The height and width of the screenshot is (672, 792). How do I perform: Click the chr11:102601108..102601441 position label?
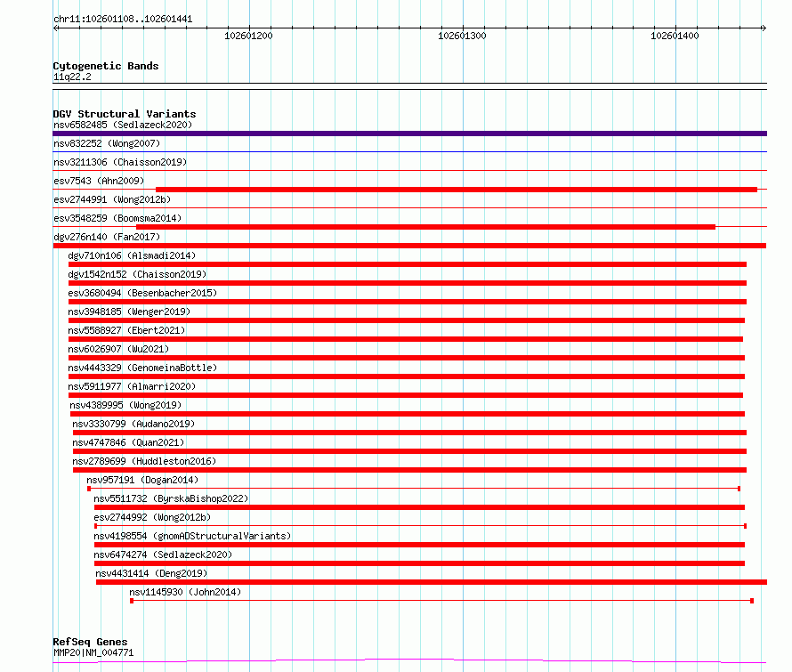coord(123,20)
